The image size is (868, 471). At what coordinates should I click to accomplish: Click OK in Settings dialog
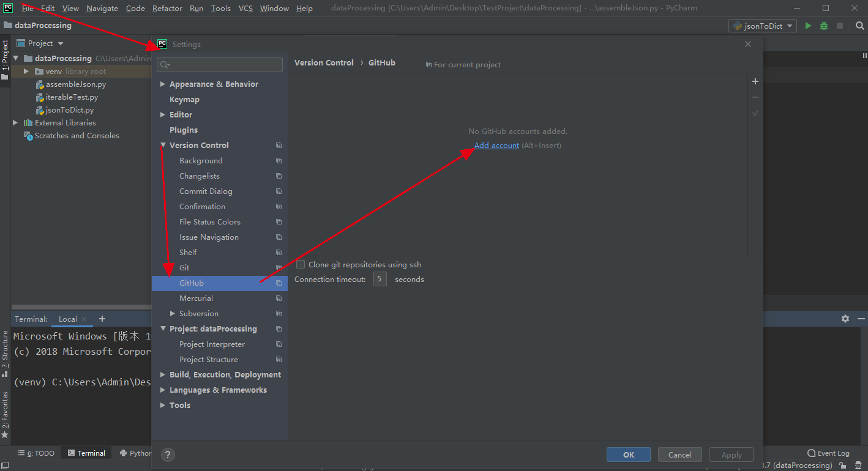(x=629, y=454)
